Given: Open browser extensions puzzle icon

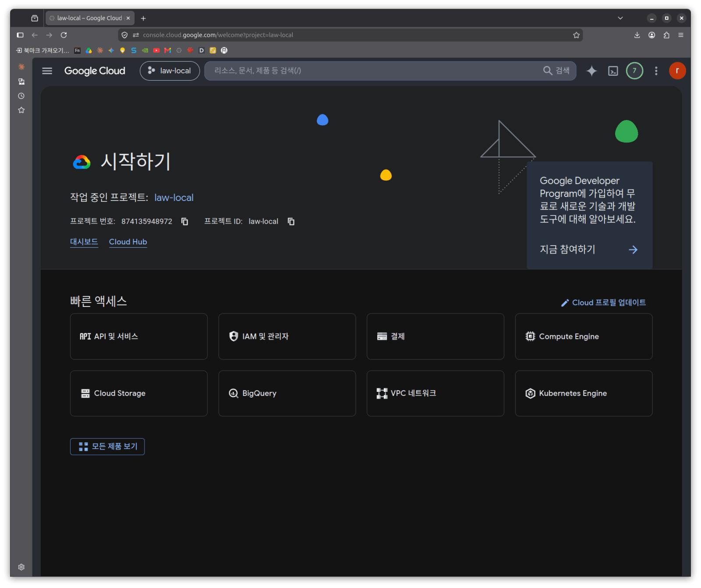Looking at the screenshot, I should 666,35.
